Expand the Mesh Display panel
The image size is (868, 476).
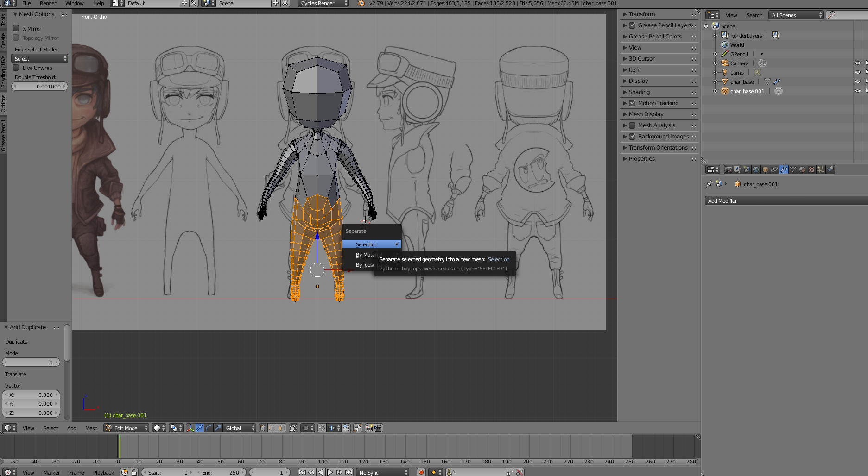point(646,114)
